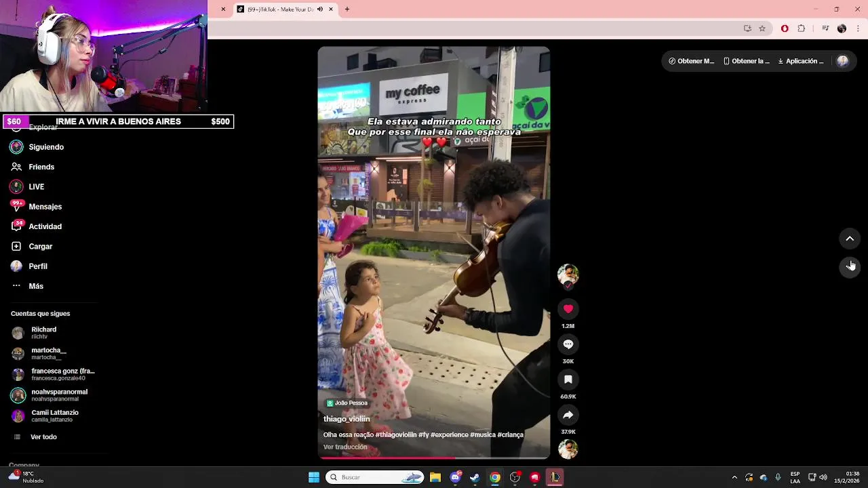Open the Siguiendo feed
Viewport: 868px width, 488px height.
(x=37, y=147)
